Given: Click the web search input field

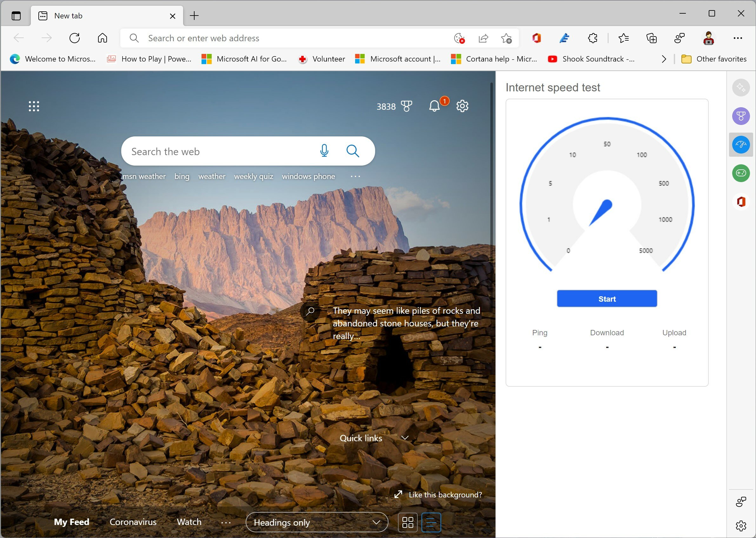Looking at the screenshot, I should point(247,151).
